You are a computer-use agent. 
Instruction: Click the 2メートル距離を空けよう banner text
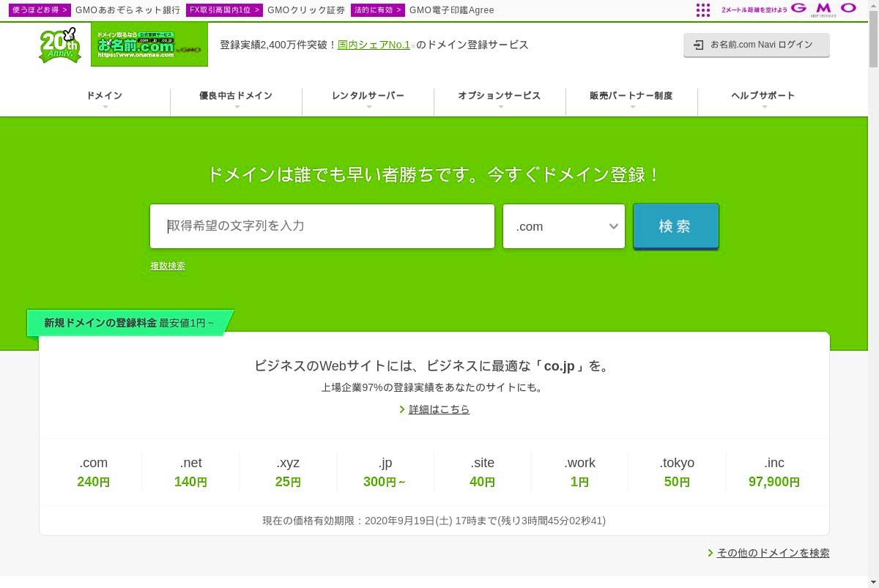[754, 10]
